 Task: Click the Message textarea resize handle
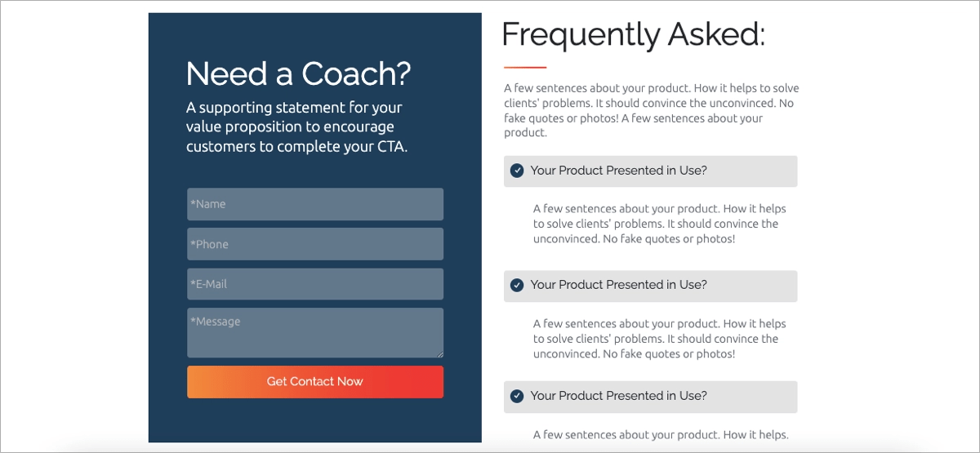(x=440, y=354)
